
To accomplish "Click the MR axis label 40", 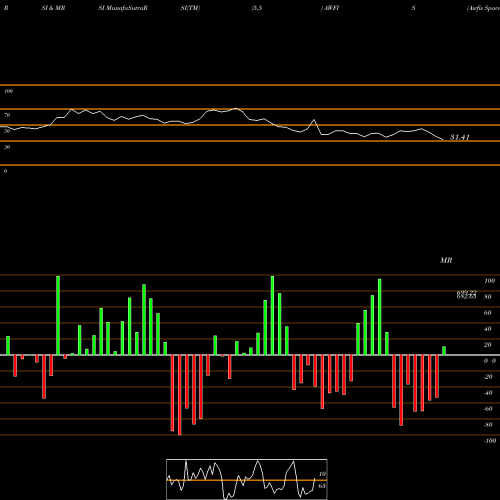I will [x=488, y=329].
